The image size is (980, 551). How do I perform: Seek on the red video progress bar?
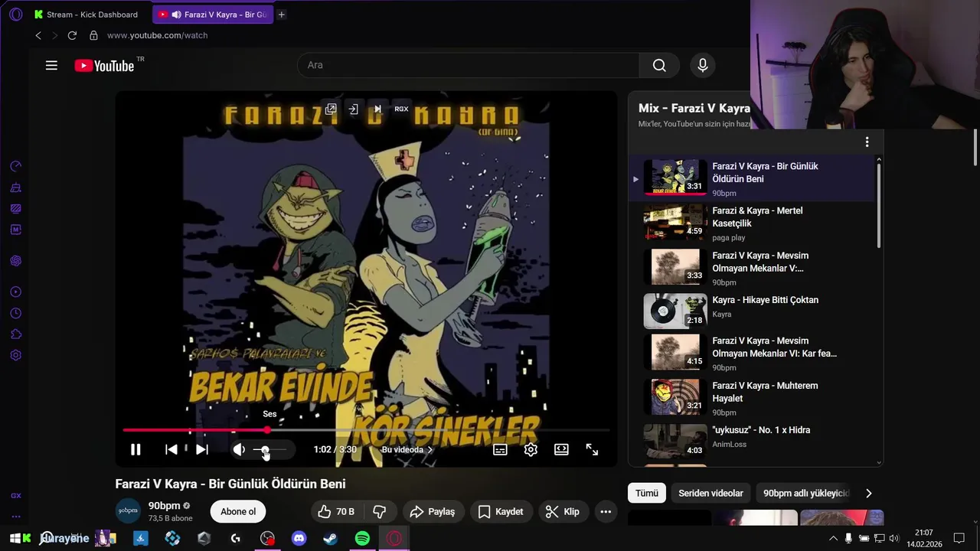point(366,430)
